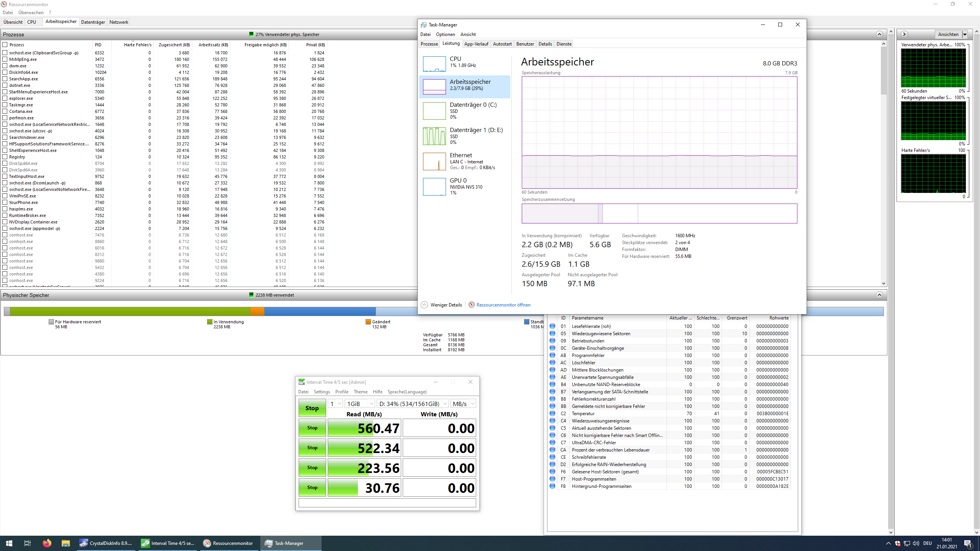The height and width of the screenshot is (551, 980).
Task: Click the blue status icon for Temperatur
Action: (552, 413)
